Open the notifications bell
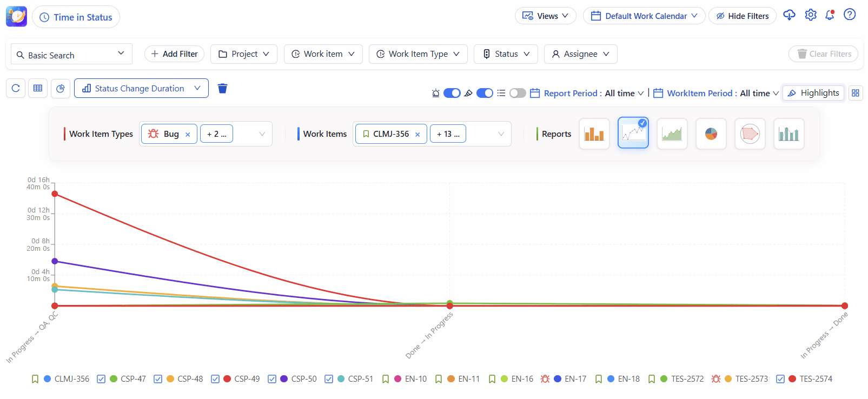 point(830,15)
